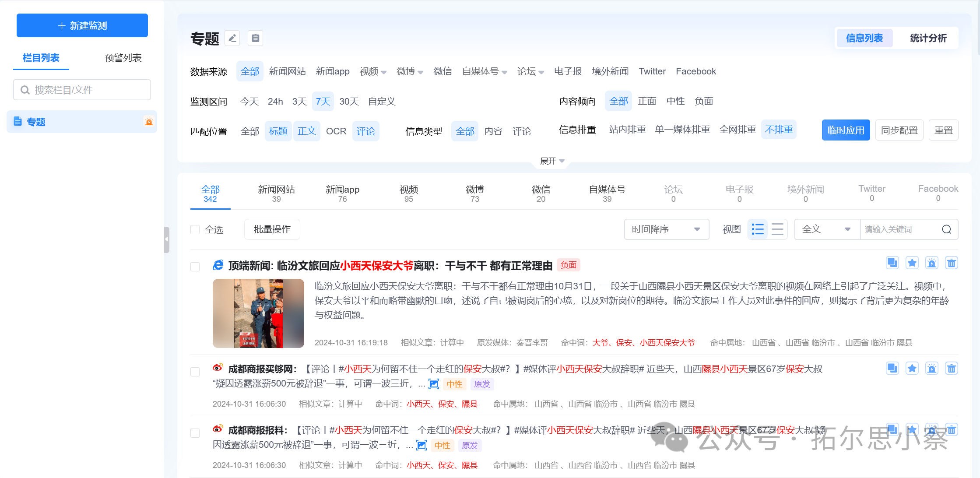Viewport: 980px width, 478px height.
Task: Switch to the 统计分析 tab
Action: tap(928, 39)
